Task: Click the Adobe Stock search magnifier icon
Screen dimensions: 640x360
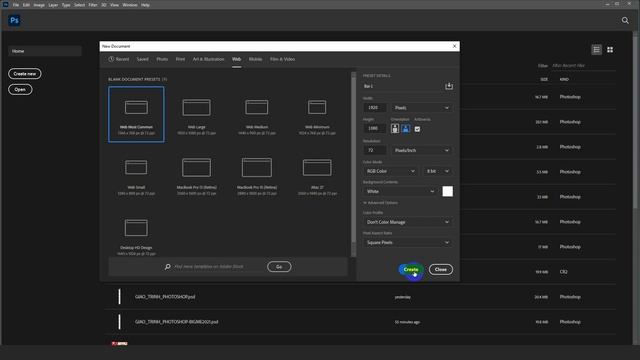Action: tap(167, 267)
